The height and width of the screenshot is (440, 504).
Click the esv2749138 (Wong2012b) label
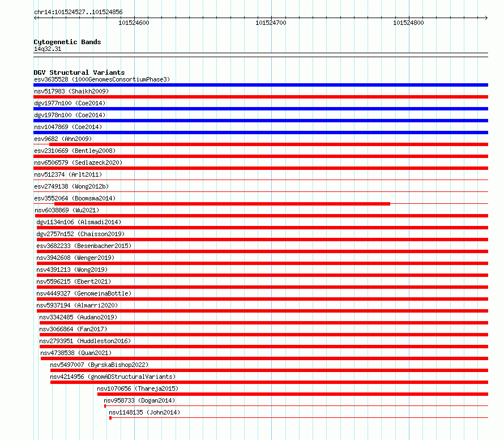pos(71,186)
